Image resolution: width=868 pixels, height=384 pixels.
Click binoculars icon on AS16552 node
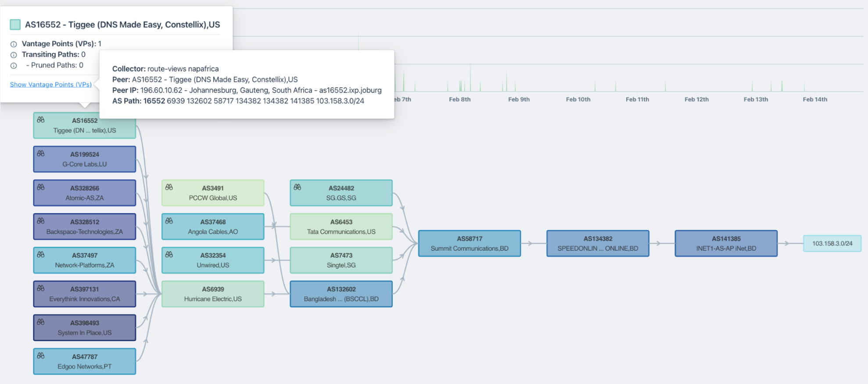click(x=41, y=120)
